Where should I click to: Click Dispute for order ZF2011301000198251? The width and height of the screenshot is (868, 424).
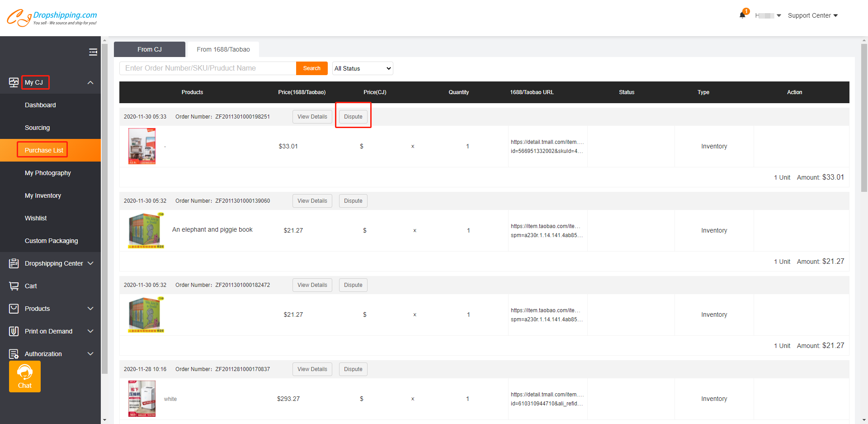coord(353,117)
